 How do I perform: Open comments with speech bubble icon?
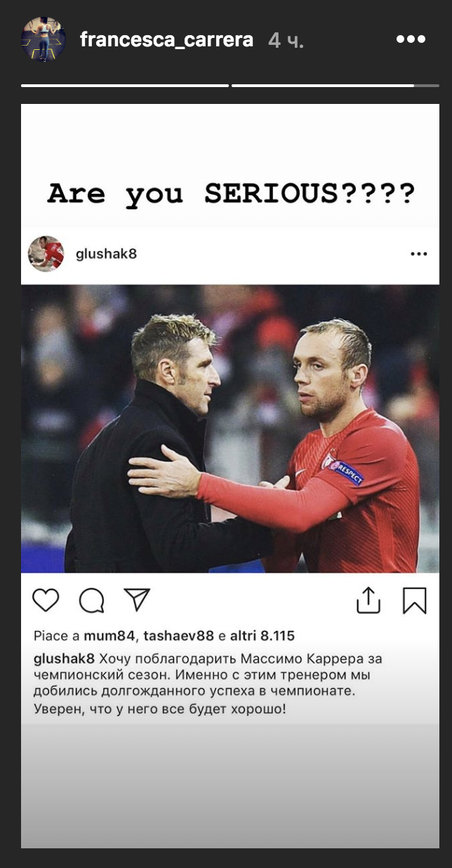[x=91, y=600]
